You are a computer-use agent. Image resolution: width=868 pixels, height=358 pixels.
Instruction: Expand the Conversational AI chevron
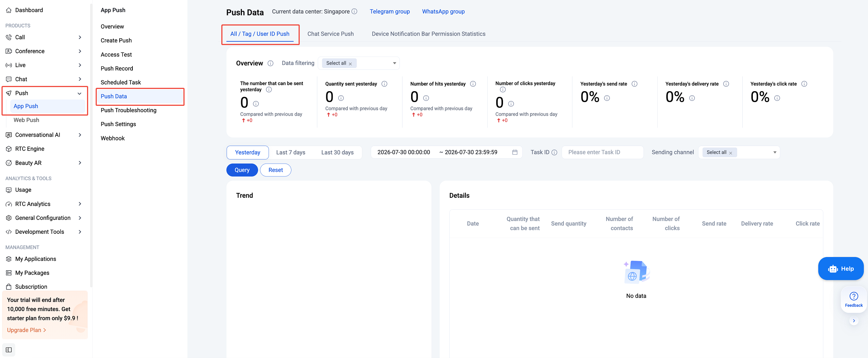[80, 135]
